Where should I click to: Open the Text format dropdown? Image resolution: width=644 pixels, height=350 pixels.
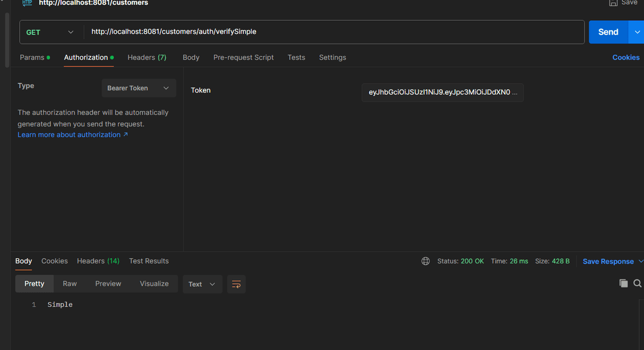tap(202, 284)
